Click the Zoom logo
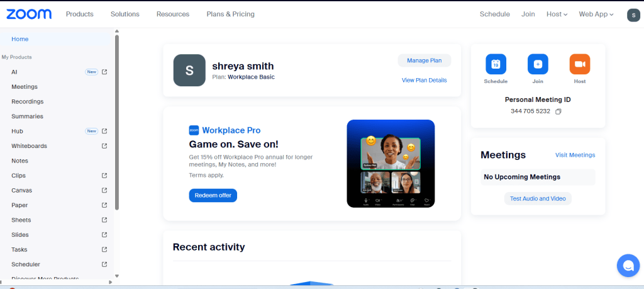644x289 pixels. (x=29, y=14)
